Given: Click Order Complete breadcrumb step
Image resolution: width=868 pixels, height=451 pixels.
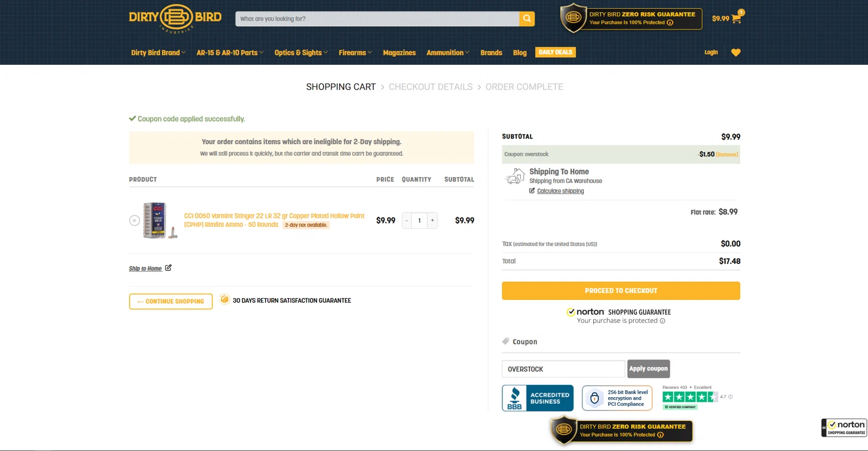Looking at the screenshot, I should [524, 87].
